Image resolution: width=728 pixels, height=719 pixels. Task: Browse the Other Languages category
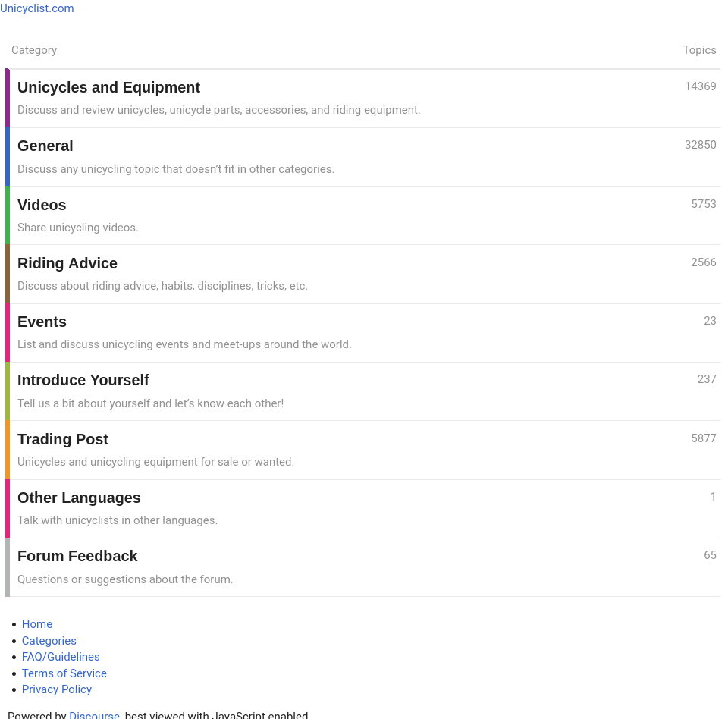click(x=79, y=498)
